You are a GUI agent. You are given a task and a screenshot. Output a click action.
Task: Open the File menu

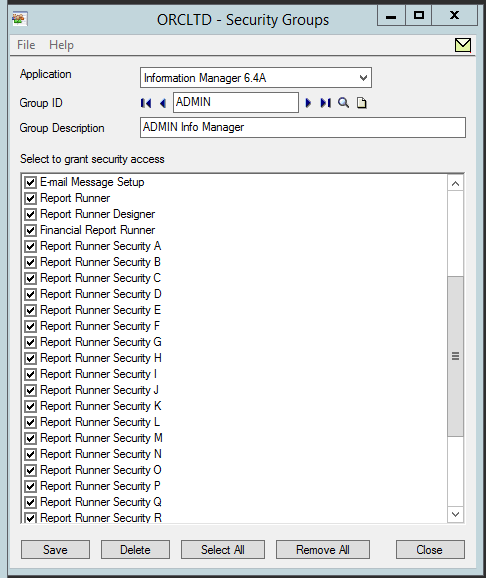[x=26, y=45]
